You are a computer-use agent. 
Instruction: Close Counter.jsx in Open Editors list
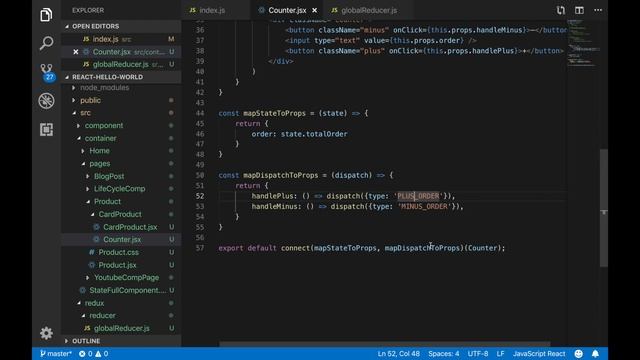(76, 52)
